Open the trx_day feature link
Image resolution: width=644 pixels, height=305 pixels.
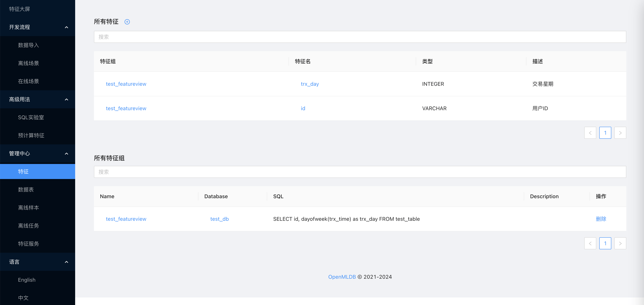(309, 84)
